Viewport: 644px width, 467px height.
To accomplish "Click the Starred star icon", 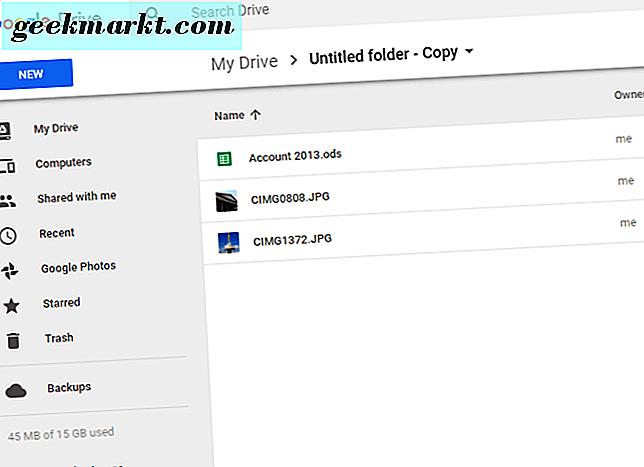I will 11,304.
